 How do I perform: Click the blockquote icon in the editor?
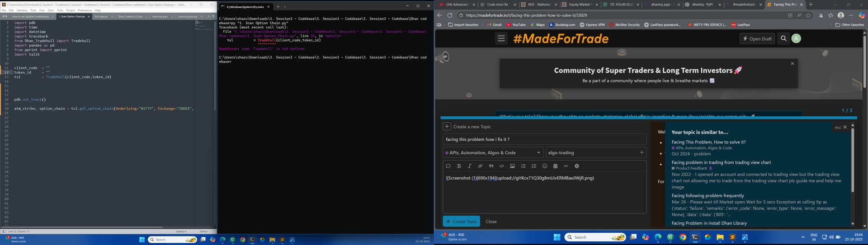point(491,166)
